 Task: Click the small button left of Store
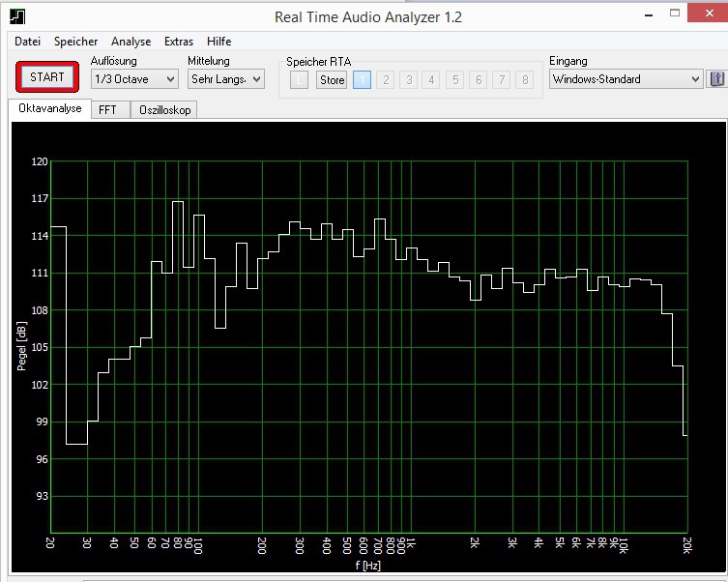click(x=300, y=79)
